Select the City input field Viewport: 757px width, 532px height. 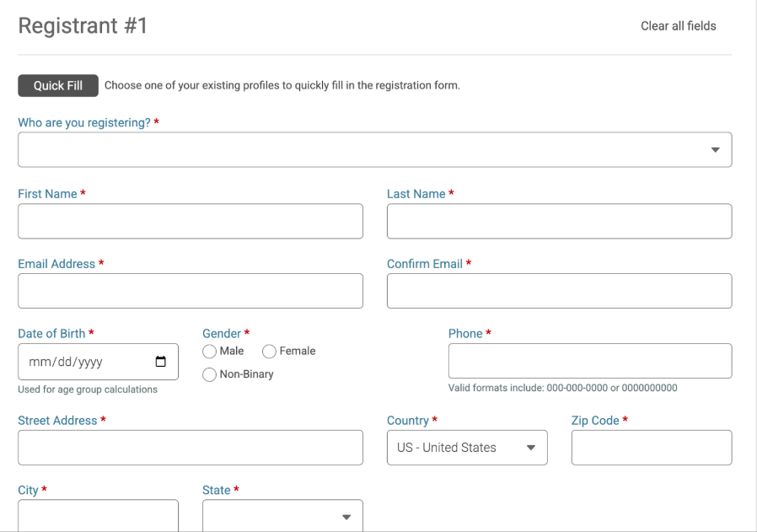coord(98,516)
